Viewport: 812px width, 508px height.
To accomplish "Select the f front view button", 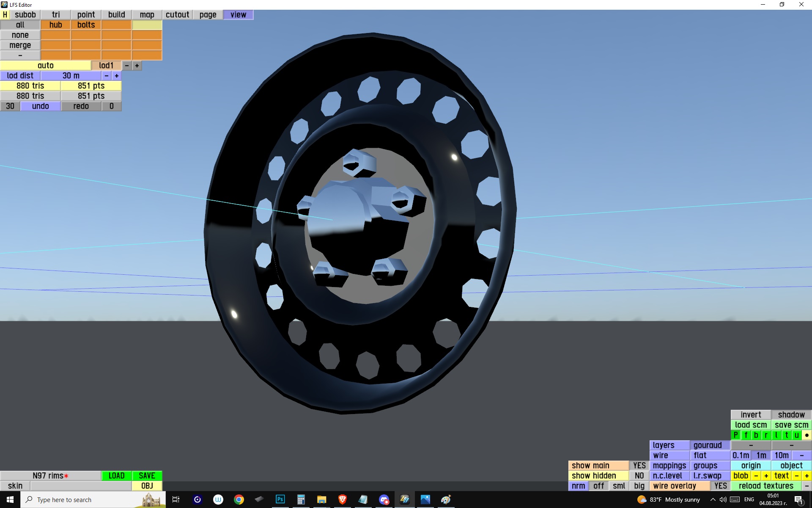I will point(746,435).
